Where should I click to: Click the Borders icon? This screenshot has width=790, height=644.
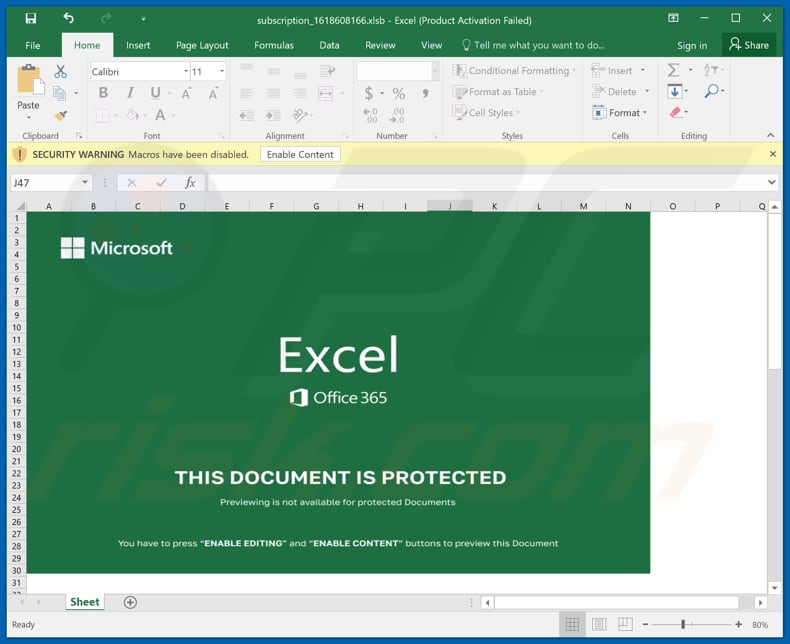tap(102, 115)
